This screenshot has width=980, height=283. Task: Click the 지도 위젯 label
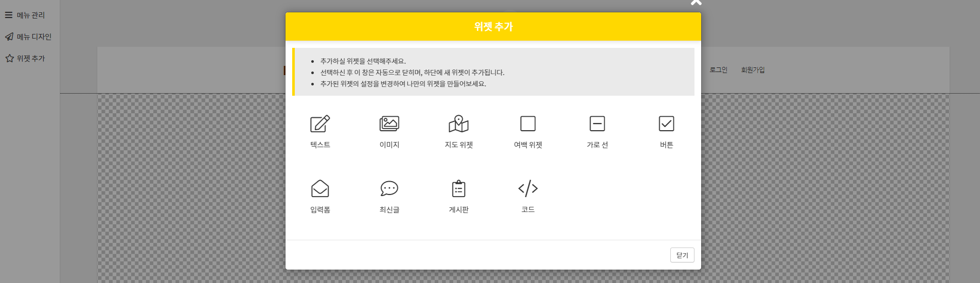[459, 145]
